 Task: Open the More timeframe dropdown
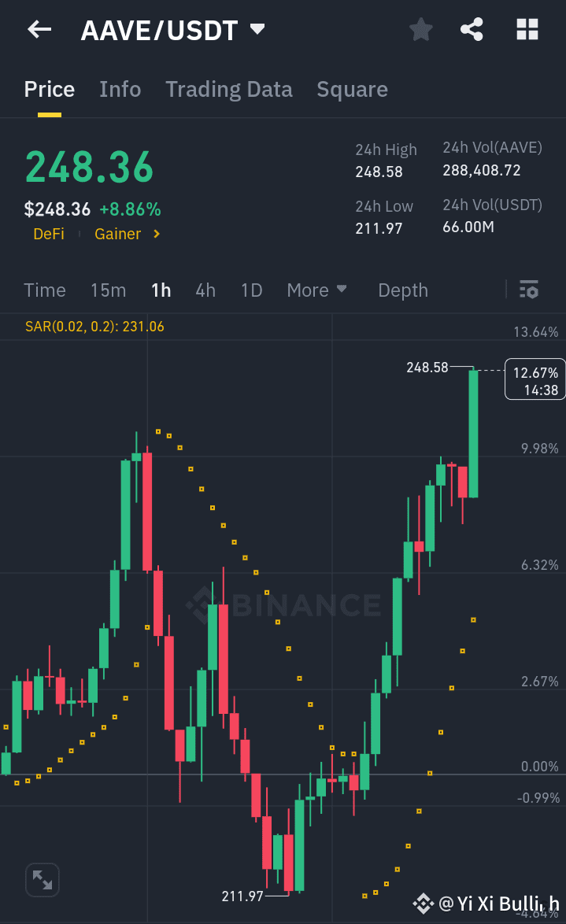point(316,290)
